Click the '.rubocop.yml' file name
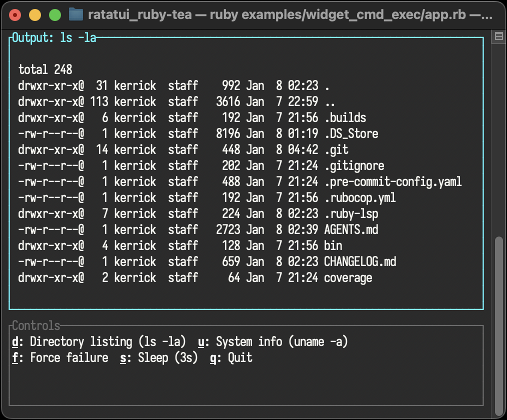This screenshot has width=507, height=420. point(360,197)
